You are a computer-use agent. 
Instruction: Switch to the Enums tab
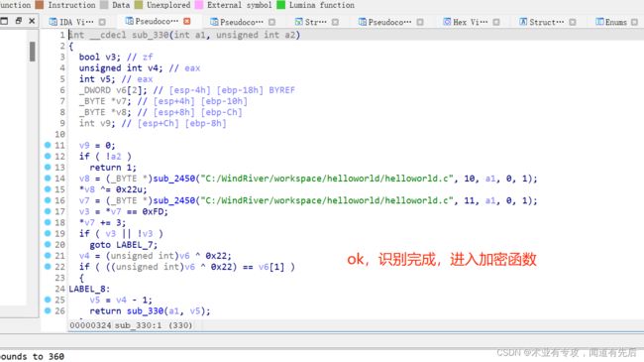[616, 22]
